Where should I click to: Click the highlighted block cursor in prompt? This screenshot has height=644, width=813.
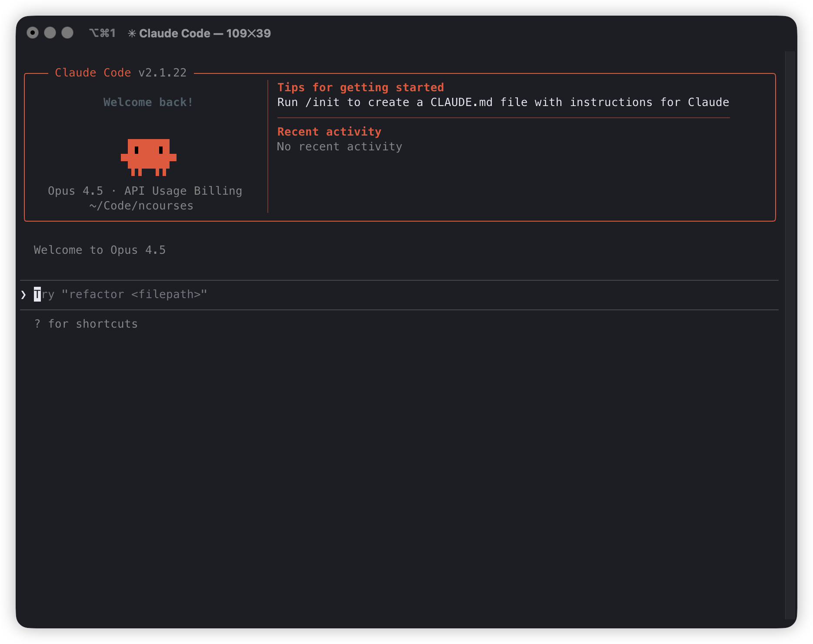coord(37,295)
